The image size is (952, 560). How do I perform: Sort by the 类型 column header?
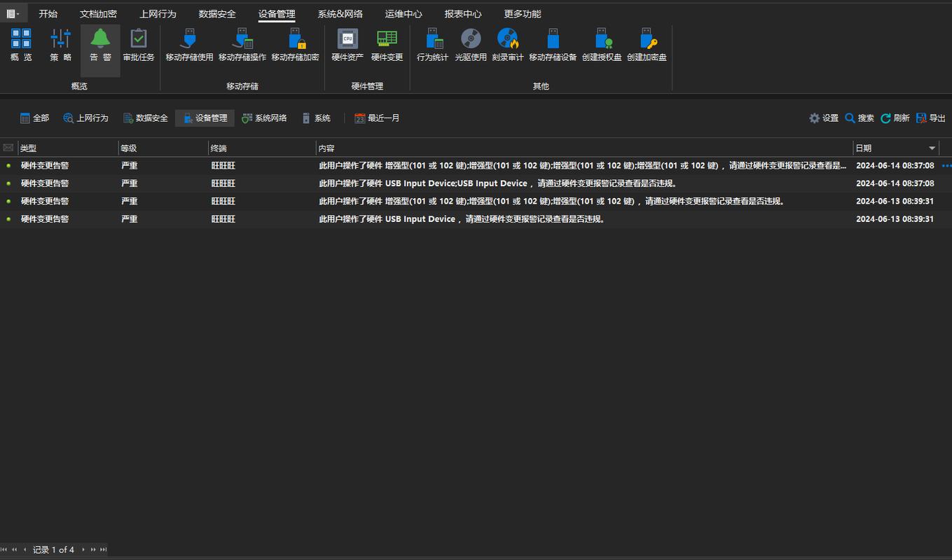pos(68,148)
